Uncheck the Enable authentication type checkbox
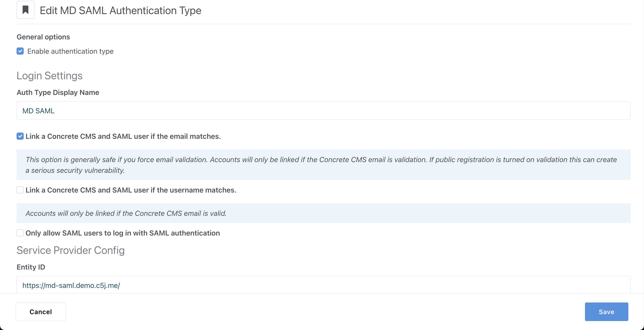 (20, 51)
